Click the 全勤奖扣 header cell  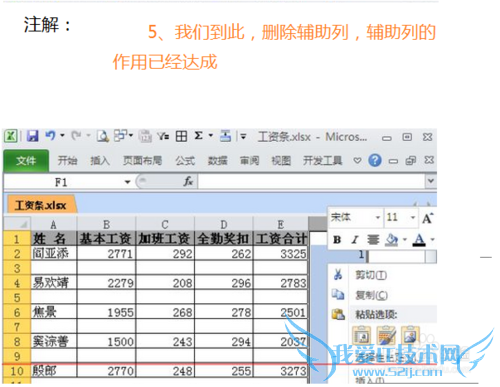point(224,239)
